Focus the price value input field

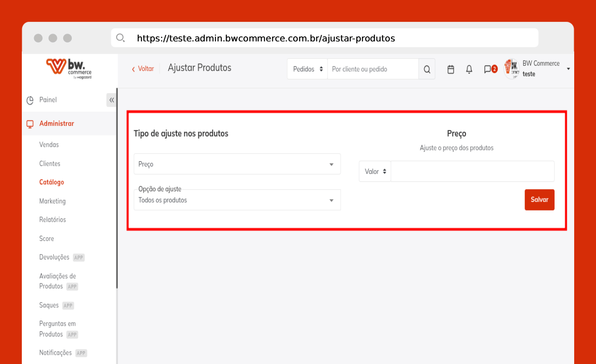pos(472,172)
